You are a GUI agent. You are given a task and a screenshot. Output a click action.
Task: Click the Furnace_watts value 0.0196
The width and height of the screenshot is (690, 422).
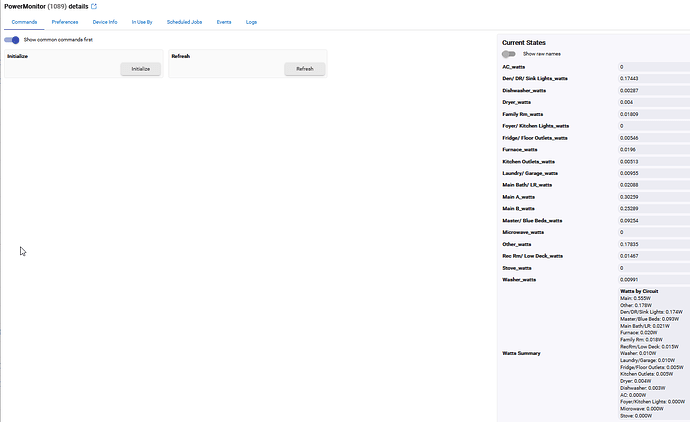click(652, 149)
